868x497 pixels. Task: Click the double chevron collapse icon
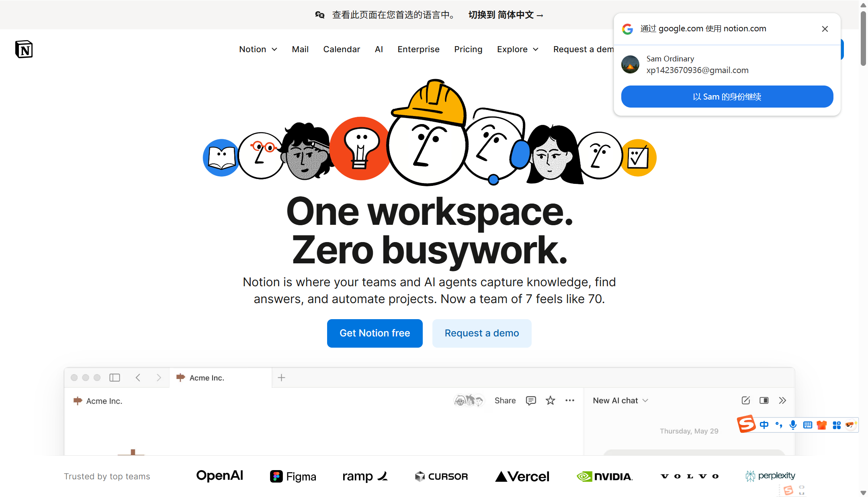pos(782,400)
